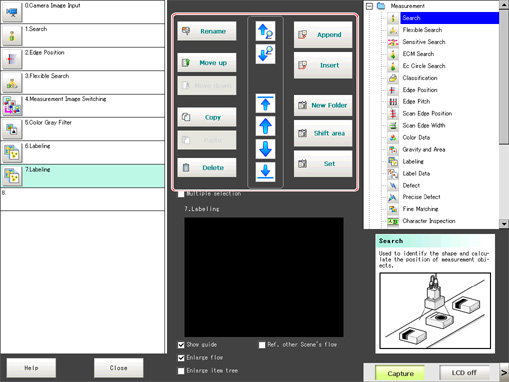Jump to bottom of flow arrow
Viewport: 509px width, 382px height.
coord(265,172)
